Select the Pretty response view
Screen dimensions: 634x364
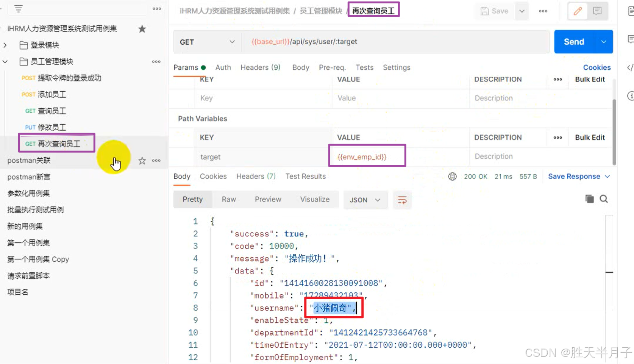pyautogui.click(x=192, y=200)
